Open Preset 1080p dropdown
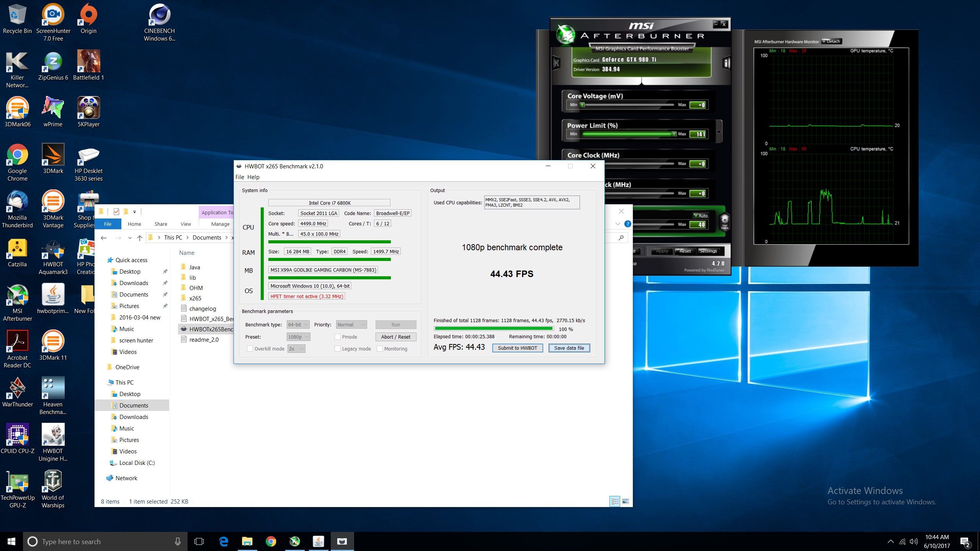The width and height of the screenshot is (980, 551). click(298, 337)
